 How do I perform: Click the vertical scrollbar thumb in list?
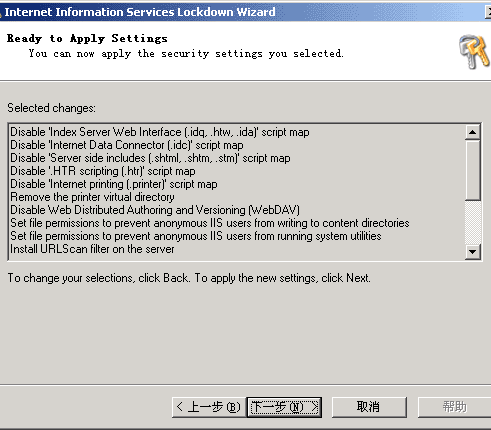pyautogui.click(x=472, y=170)
